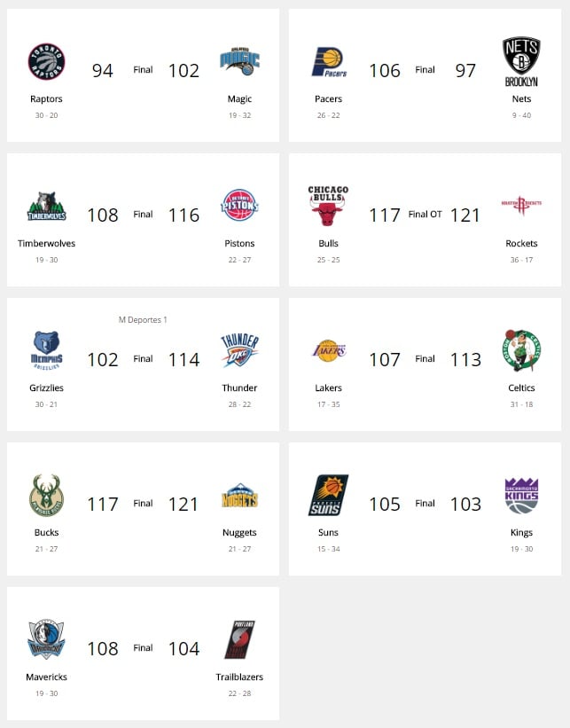Click the Houston Rockets logo
570x728 pixels.
521,205
